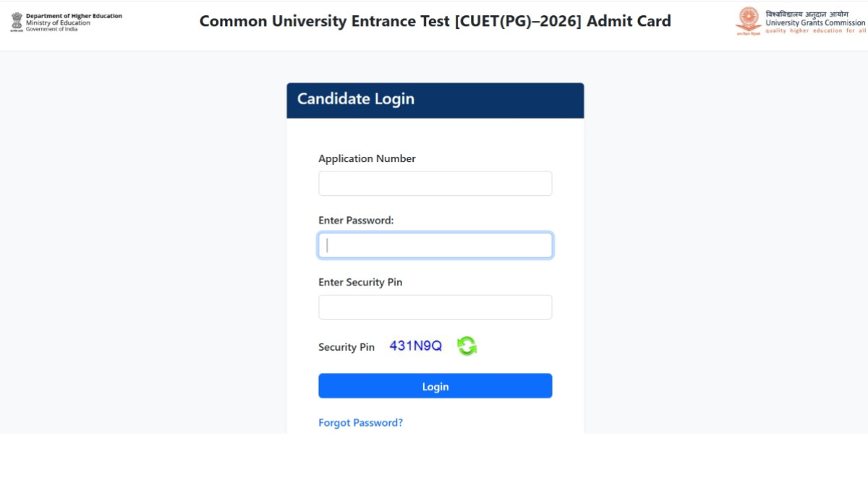Click the CUET(PG)-2026 Admit Card page title
The height and width of the screenshot is (488, 868).
[x=435, y=21]
